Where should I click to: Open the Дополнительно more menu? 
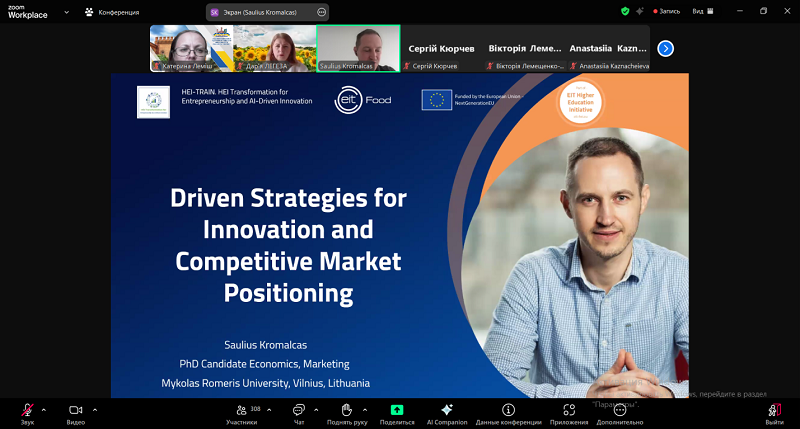point(619,414)
